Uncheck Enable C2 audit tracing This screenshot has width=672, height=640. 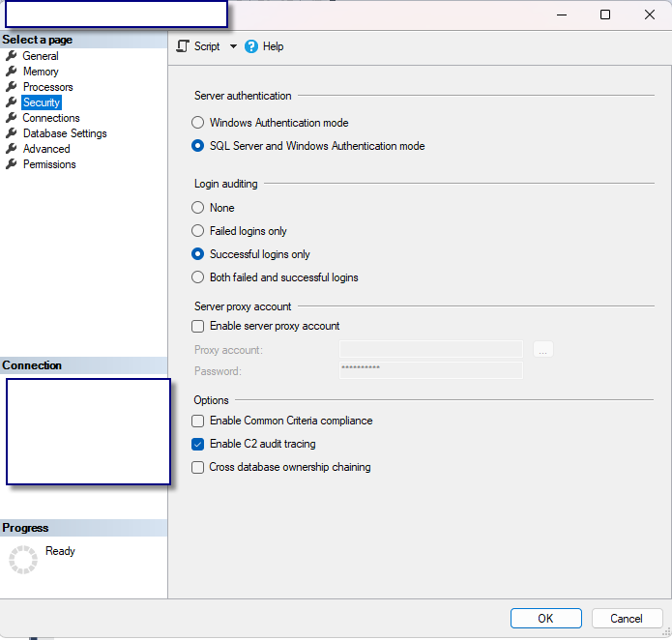click(197, 444)
